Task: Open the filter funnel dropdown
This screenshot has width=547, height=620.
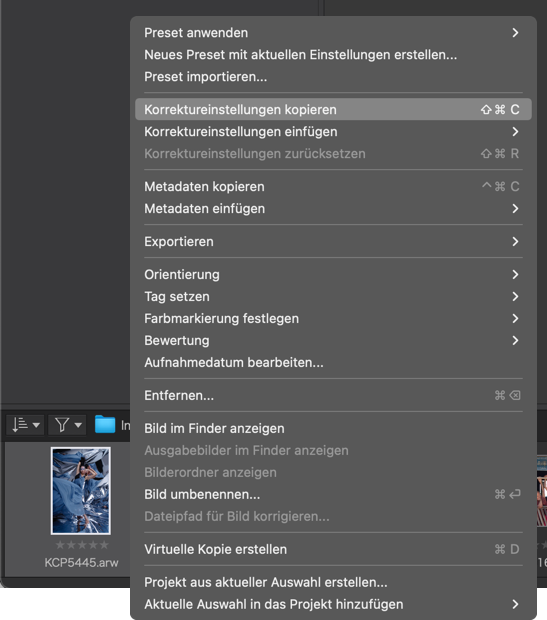Action: coord(68,425)
